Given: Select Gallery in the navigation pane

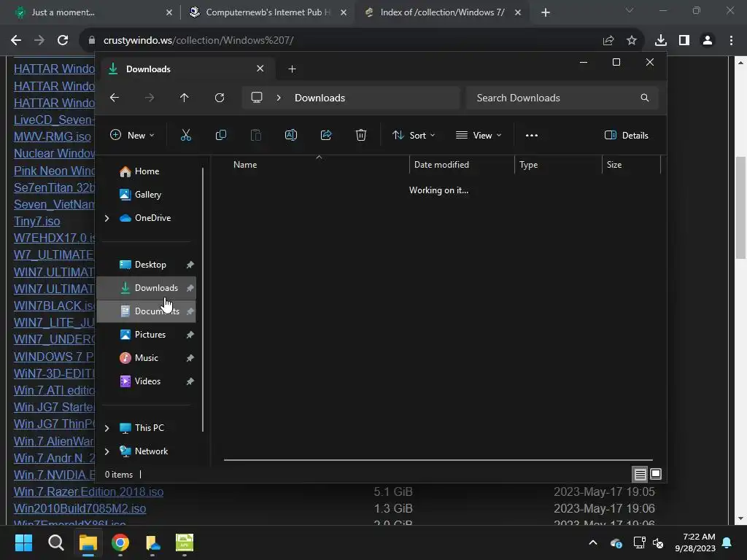Looking at the screenshot, I should point(147,195).
